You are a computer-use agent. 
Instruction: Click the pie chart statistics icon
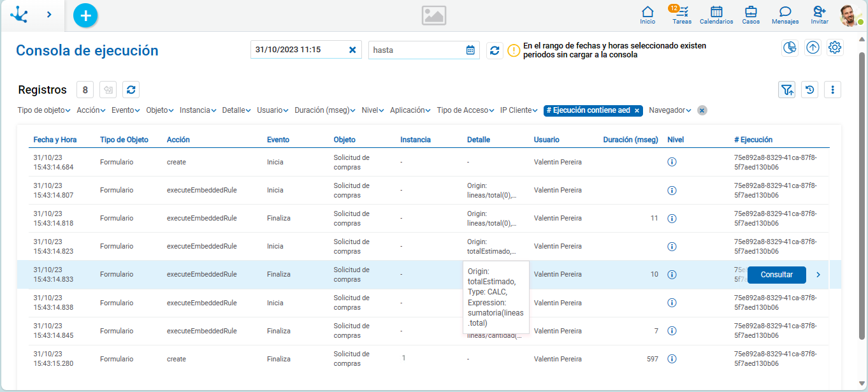pos(790,48)
